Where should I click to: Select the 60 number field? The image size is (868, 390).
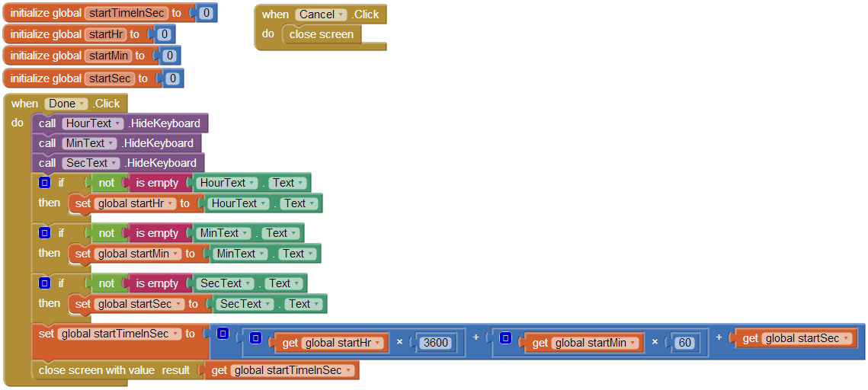[x=685, y=343]
